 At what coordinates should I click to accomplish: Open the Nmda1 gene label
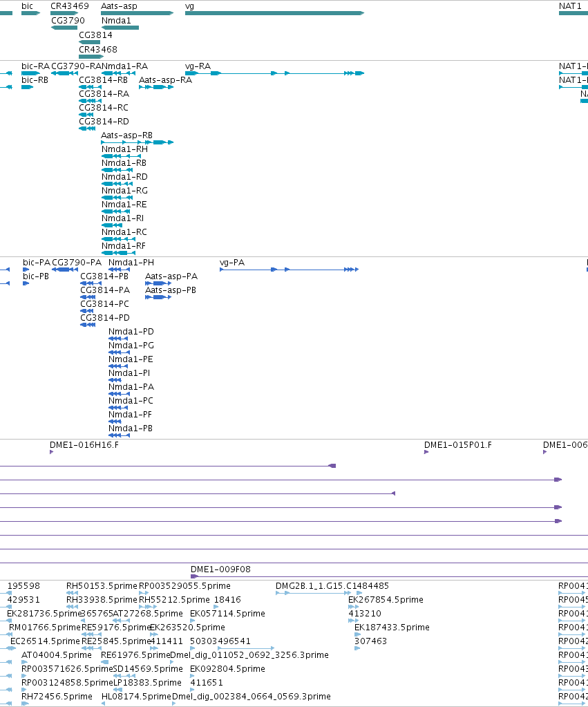coord(116,21)
